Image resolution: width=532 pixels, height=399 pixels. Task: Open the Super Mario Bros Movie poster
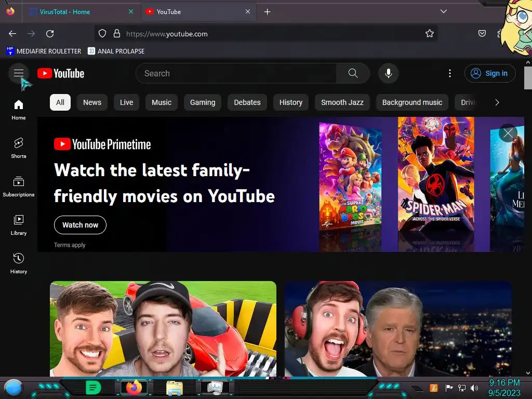pos(350,177)
